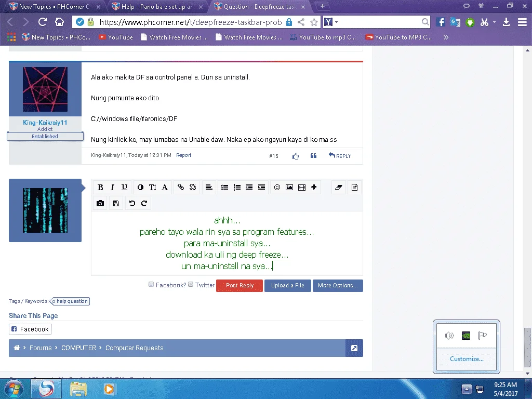Screen dimensions: 532x399
Task: Reply to King-Kaikraiy11's post
Action: click(340, 156)
